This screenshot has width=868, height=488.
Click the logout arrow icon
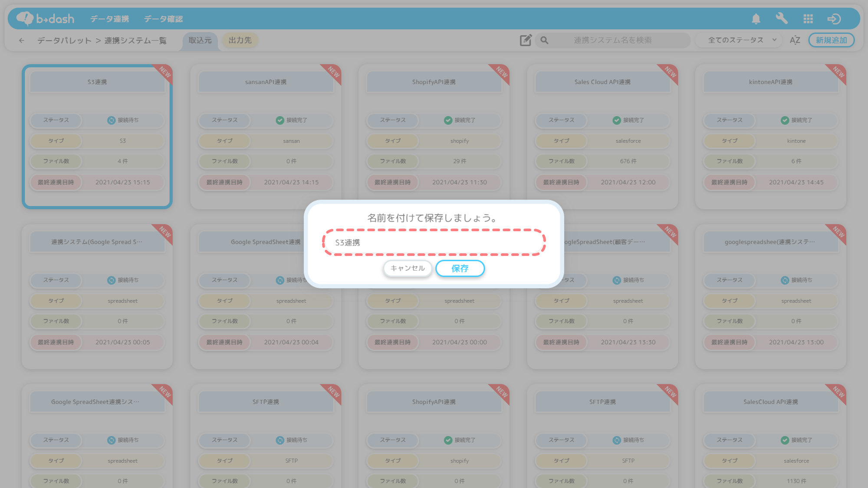[834, 19]
